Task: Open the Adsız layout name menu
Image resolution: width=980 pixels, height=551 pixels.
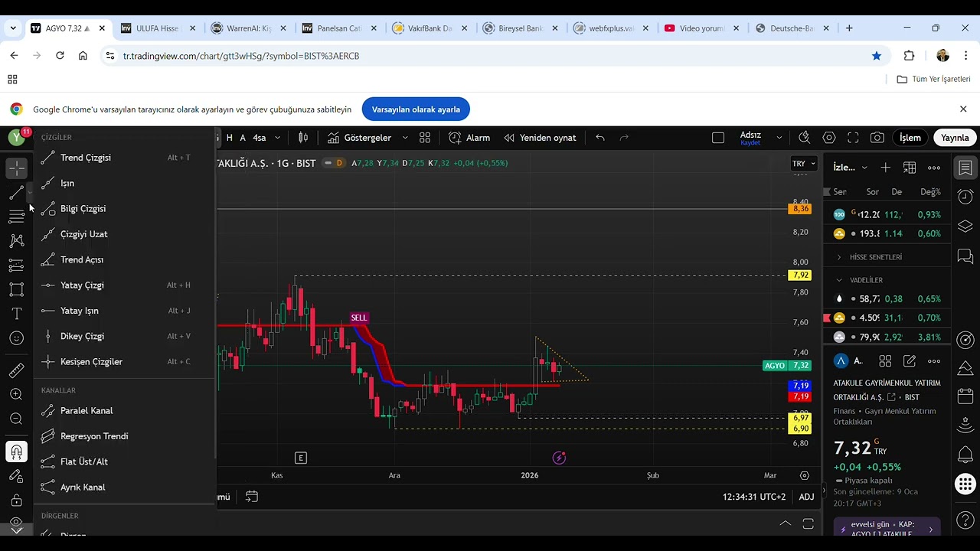Action: pos(750,138)
